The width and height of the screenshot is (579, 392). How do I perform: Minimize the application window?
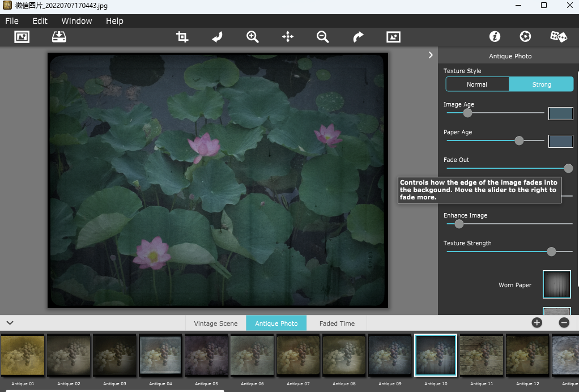pos(518,6)
